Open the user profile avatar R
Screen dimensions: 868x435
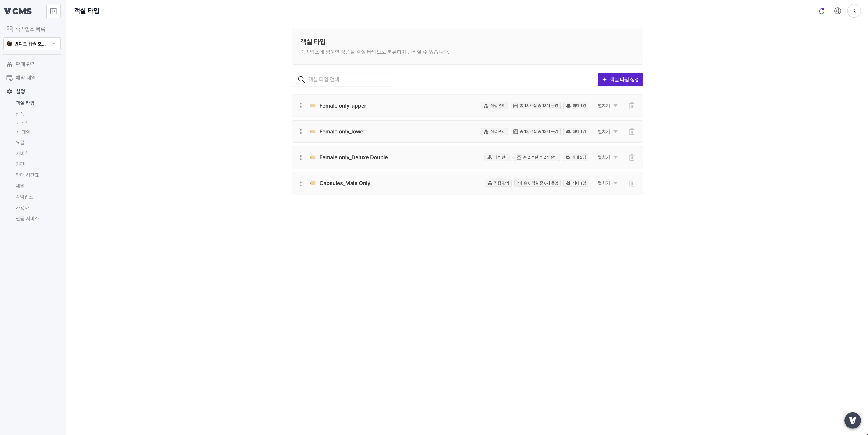click(x=854, y=11)
